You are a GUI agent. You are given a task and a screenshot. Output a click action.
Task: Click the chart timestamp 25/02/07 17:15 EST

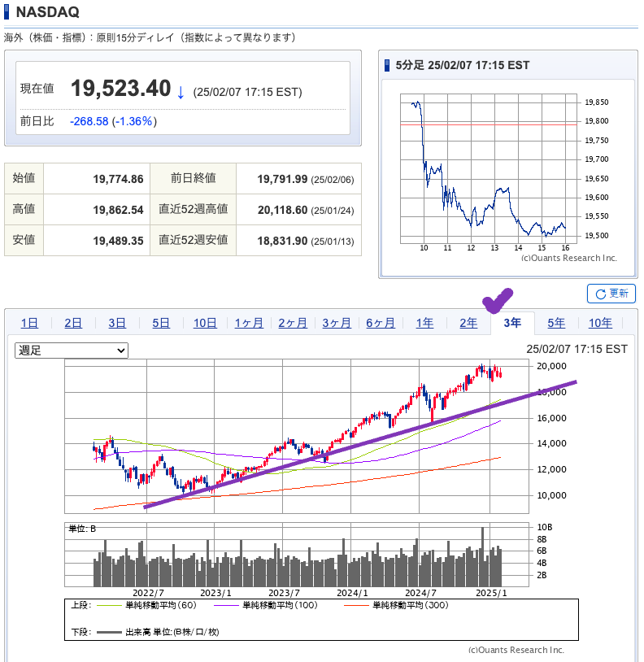(x=577, y=349)
